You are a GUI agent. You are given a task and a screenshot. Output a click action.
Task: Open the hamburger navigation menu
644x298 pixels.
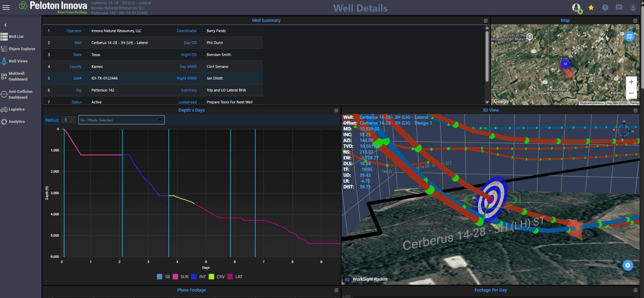(6, 7)
